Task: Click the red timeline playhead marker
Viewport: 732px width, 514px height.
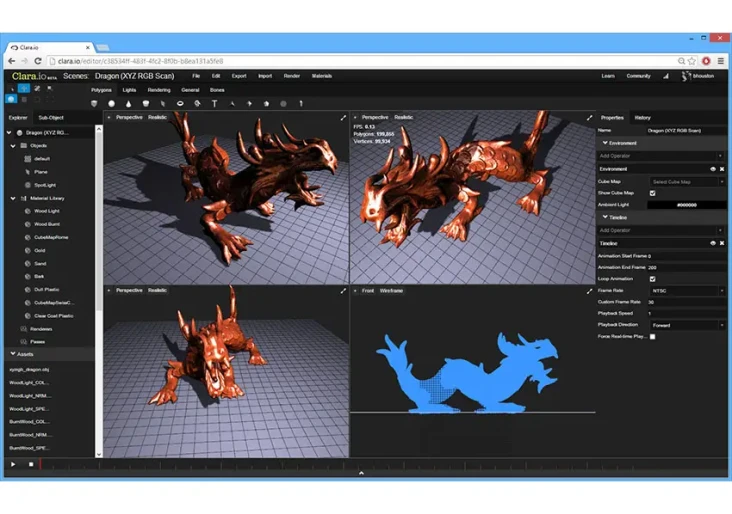Action: [40, 464]
